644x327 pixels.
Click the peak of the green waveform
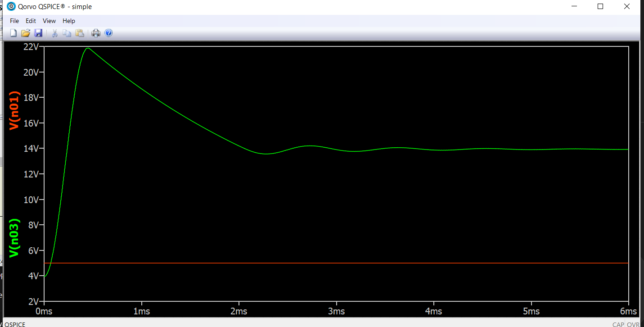(88, 48)
